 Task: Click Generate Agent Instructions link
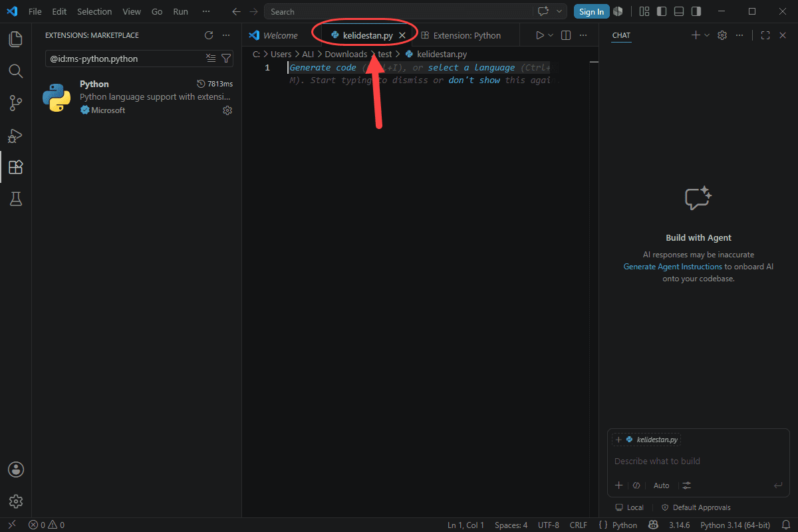(672, 267)
